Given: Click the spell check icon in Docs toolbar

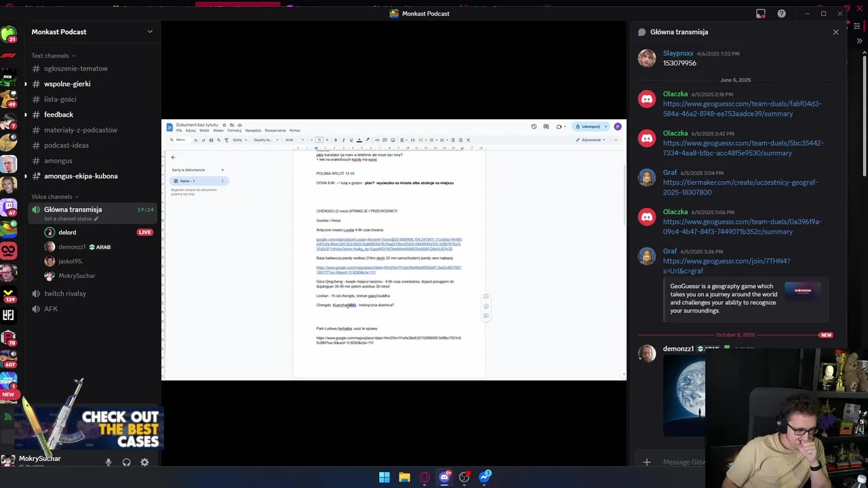Looking at the screenshot, I should (x=219, y=140).
